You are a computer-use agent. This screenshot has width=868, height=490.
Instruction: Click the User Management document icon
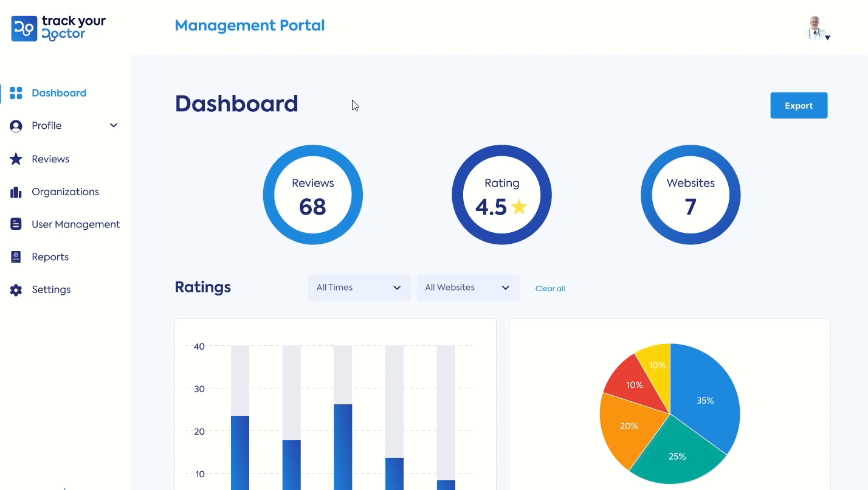(x=16, y=224)
